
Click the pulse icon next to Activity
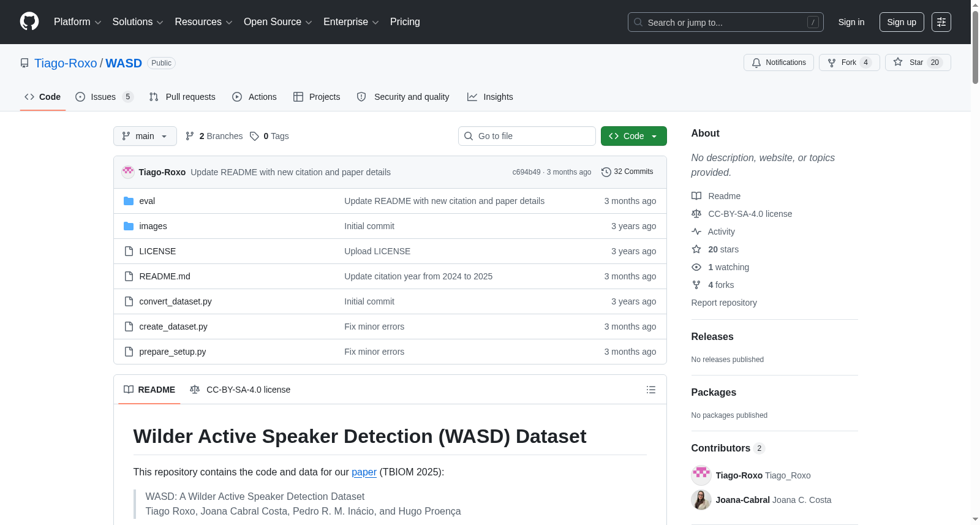point(696,232)
